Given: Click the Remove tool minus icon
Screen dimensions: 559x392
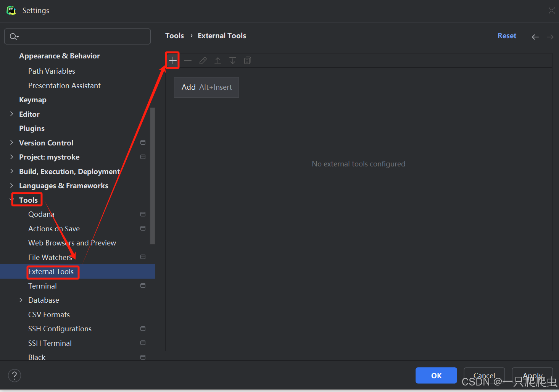Looking at the screenshot, I should tap(188, 60).
